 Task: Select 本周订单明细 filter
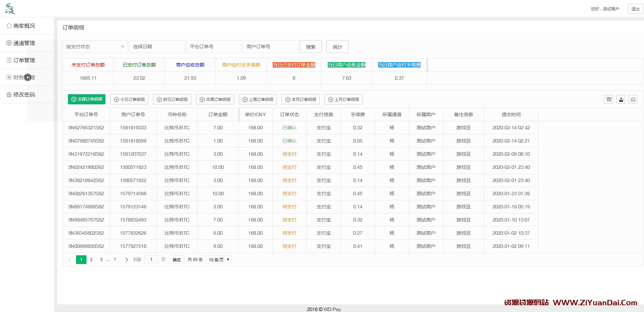coord(215,99)
